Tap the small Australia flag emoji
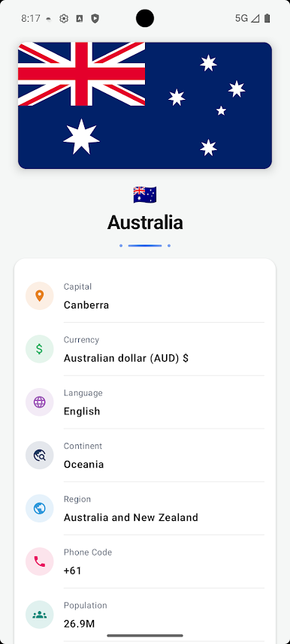This screenshot has height=644, width=290. (145, 194)
